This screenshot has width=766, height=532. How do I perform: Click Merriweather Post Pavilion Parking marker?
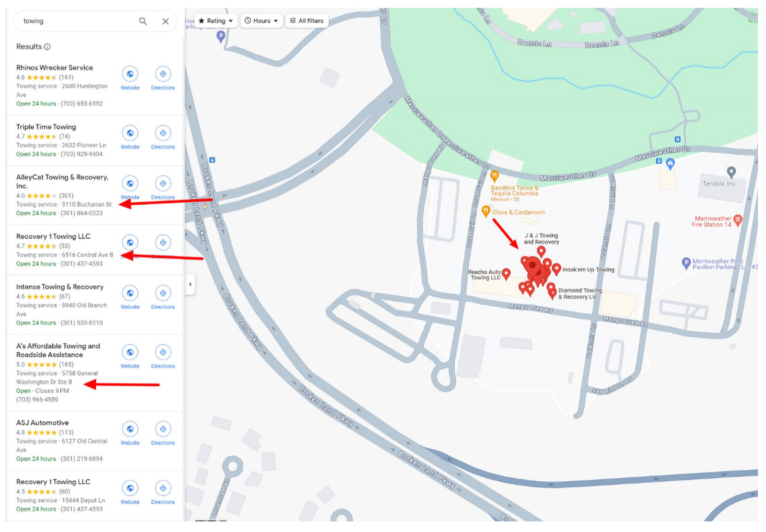(x=686, y=263)
